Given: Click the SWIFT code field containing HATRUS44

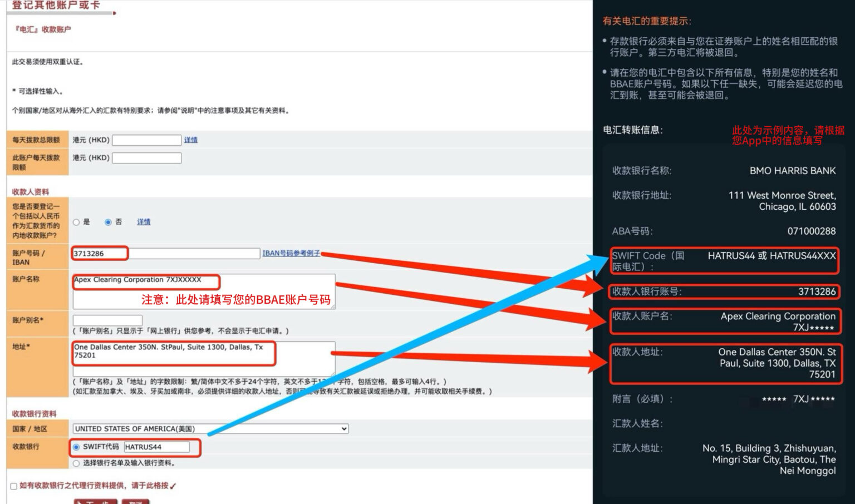Looking at the screenshot, I should click(x=156, y=447).
